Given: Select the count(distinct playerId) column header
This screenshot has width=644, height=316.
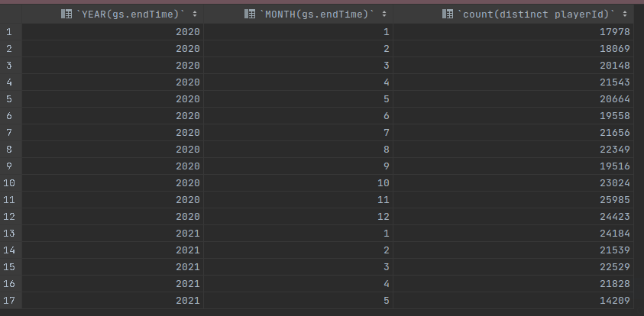Looking at the screenshot, I should (x=513, y=14).
